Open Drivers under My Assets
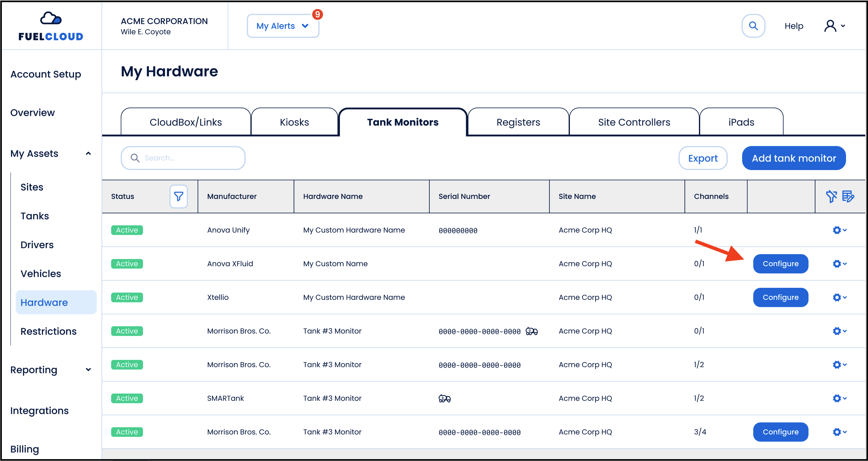This screenshot has width=868, height=461. (x=37, y=245)
